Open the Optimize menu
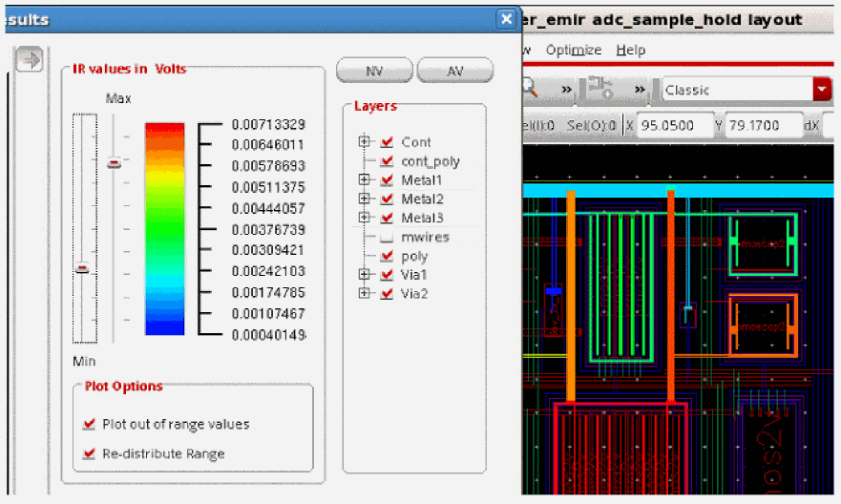 click(573, 50)
